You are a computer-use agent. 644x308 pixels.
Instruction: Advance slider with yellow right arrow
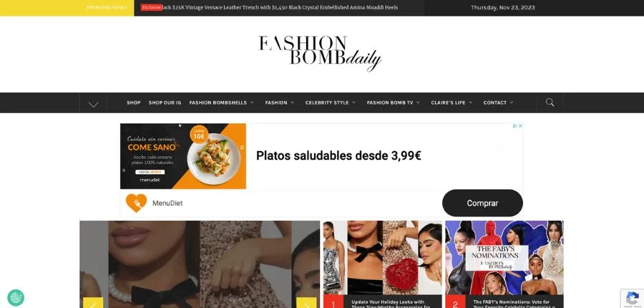click(306, 303)
